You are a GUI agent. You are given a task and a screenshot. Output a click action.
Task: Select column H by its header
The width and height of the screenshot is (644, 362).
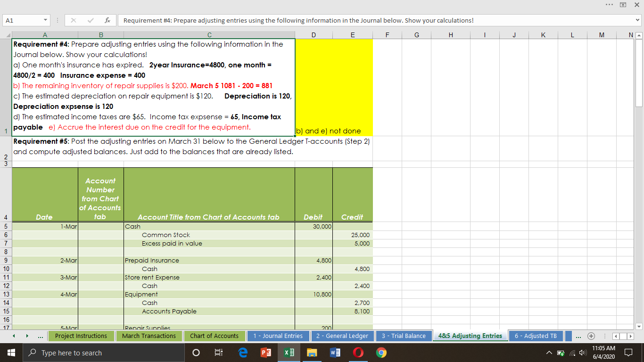pyautogui.click(x=452, y=34)
